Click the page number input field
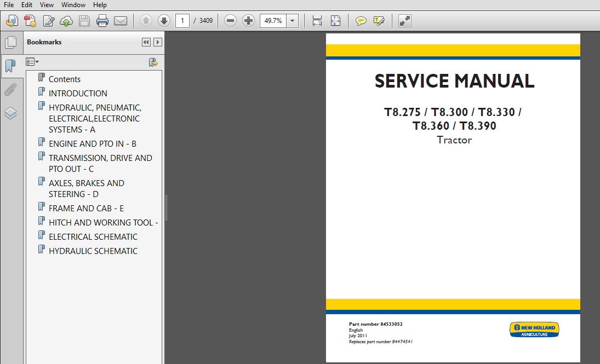 [x=182, y=21]
